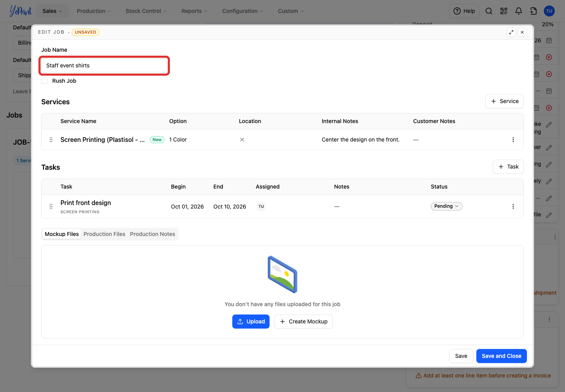Grab the Screen Printing service drag handle
565x392 pixels.
51,140
